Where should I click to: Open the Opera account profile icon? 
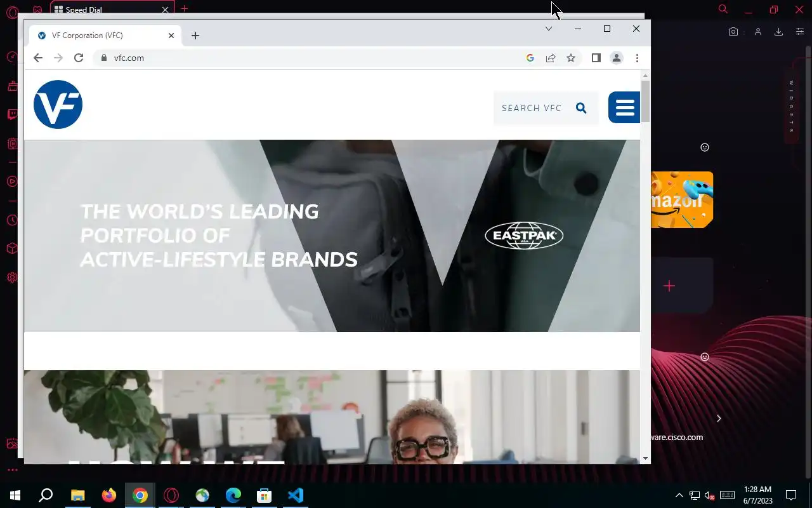(x=757, y=32)
